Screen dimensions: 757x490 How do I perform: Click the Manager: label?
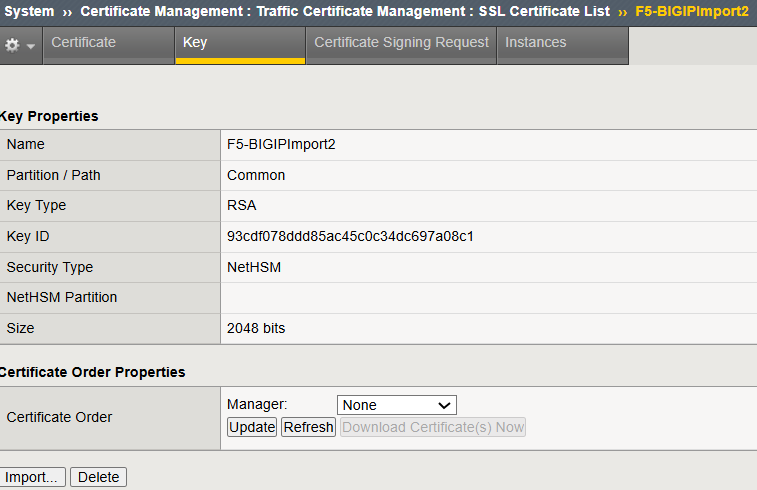coord(257,405)
